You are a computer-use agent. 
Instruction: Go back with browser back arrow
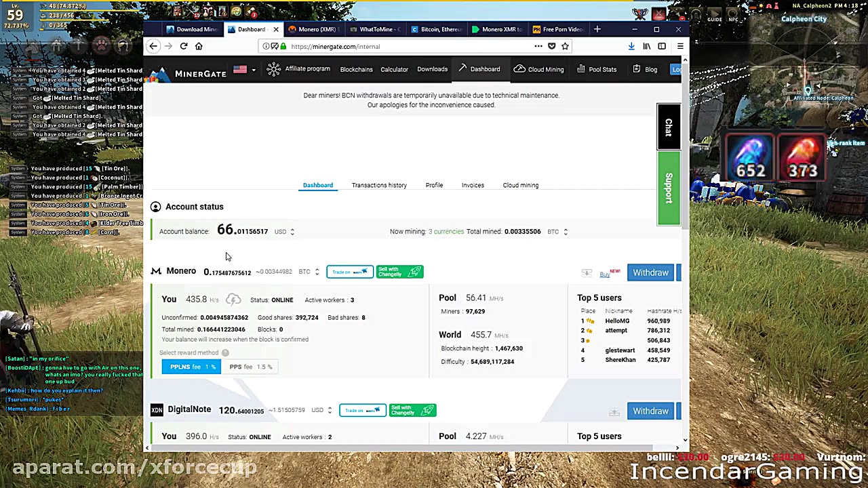click(x=153, y=46)
